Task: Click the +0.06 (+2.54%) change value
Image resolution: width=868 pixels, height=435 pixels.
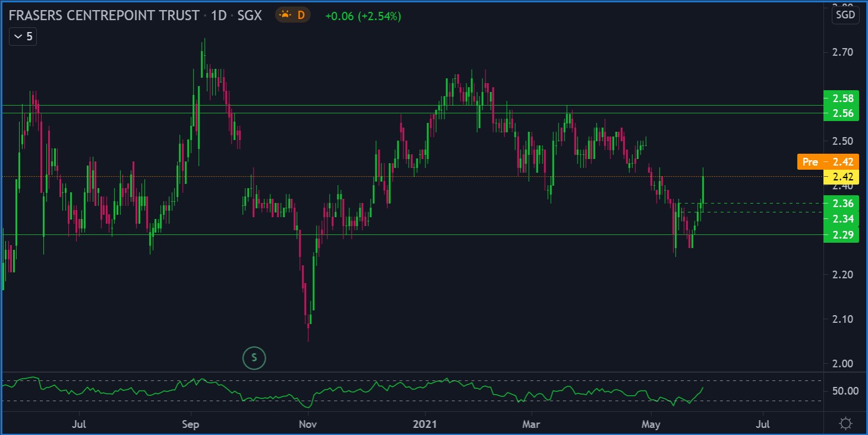Action: [363, 16]
